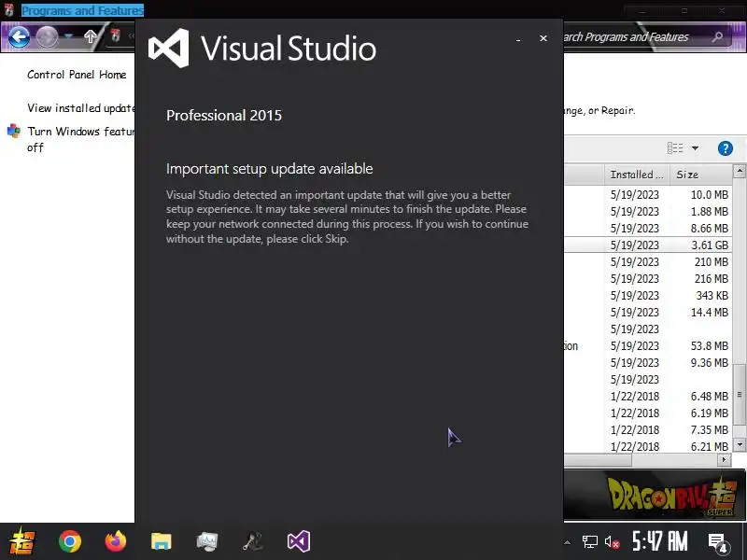Click the Back arrow in Programs and Features

click(19, 37)
